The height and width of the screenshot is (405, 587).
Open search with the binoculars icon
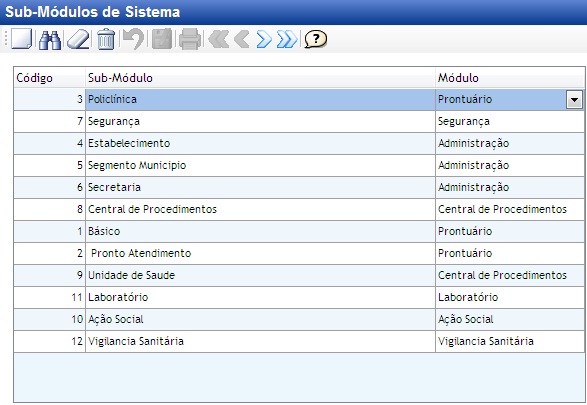[50, 40]
